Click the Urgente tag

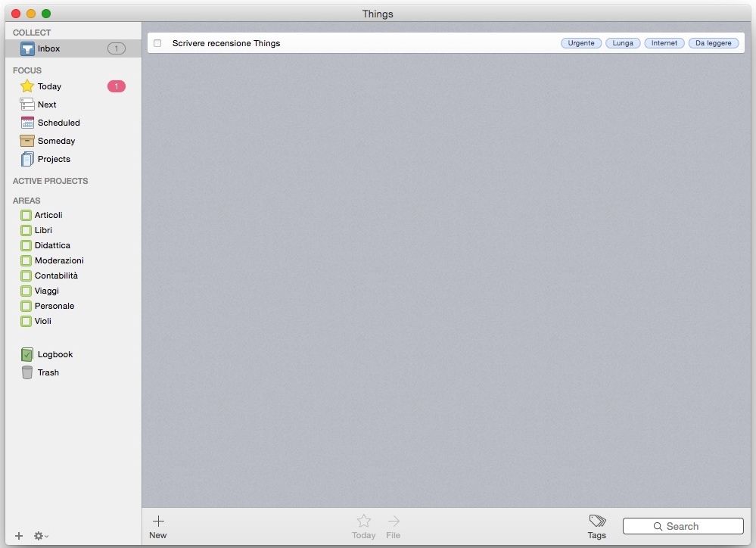(x=581, y=43)
